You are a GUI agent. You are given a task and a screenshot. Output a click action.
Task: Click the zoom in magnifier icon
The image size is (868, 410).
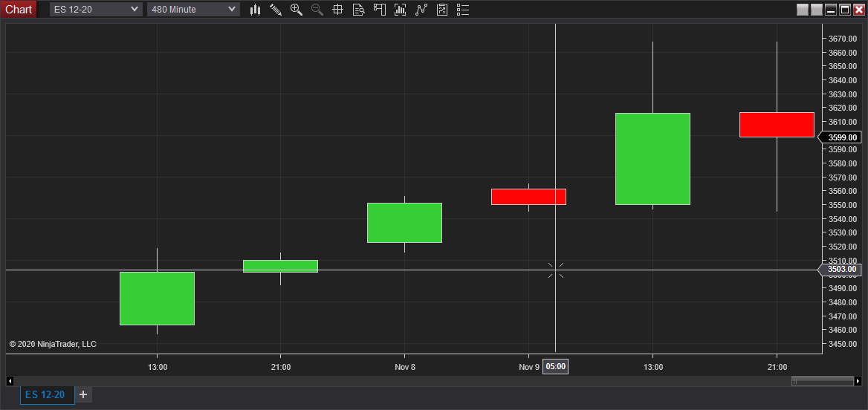click(x=297, y=10)
